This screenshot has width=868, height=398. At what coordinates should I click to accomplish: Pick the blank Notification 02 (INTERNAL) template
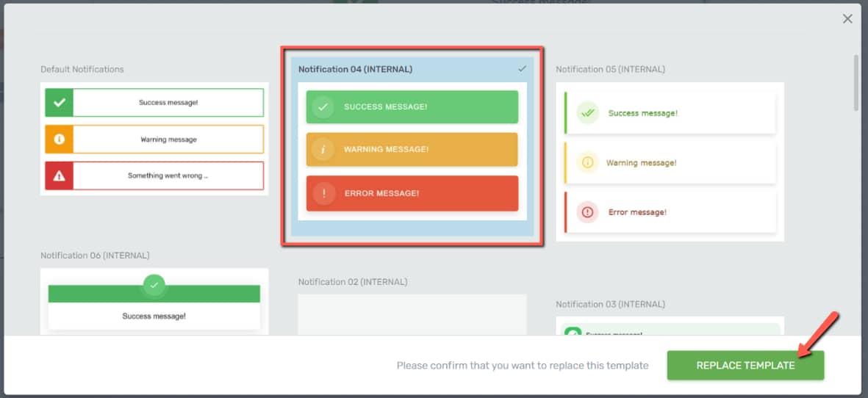coord(412,314)
